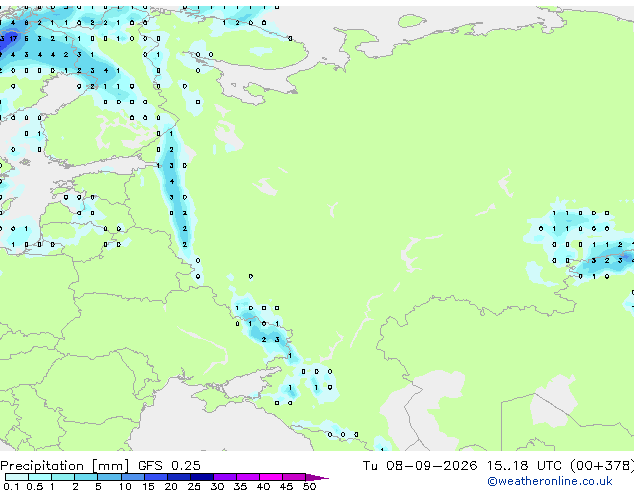Click the '10' legend scale label
The height and width of the screenshot is (490, 634).
[x=125, y=486]
